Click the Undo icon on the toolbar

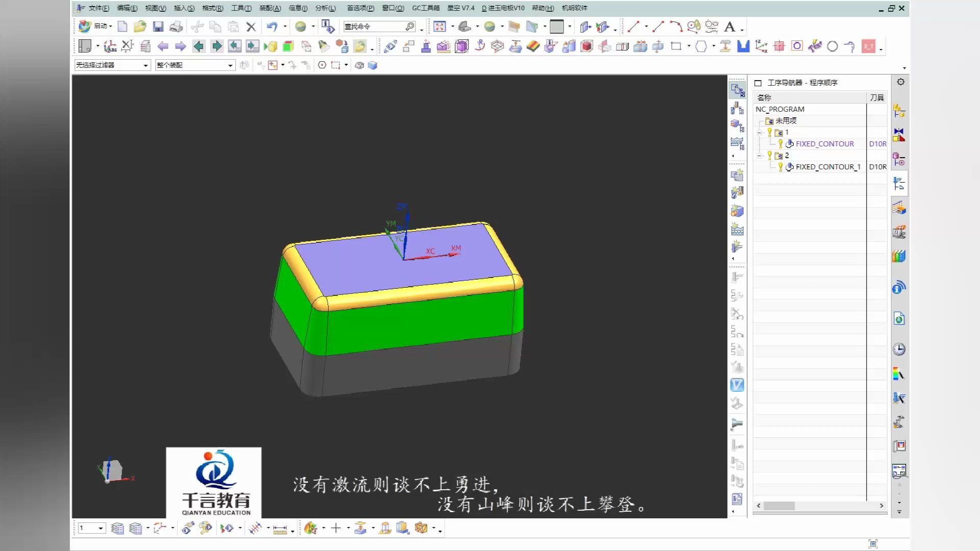(271, 27)
